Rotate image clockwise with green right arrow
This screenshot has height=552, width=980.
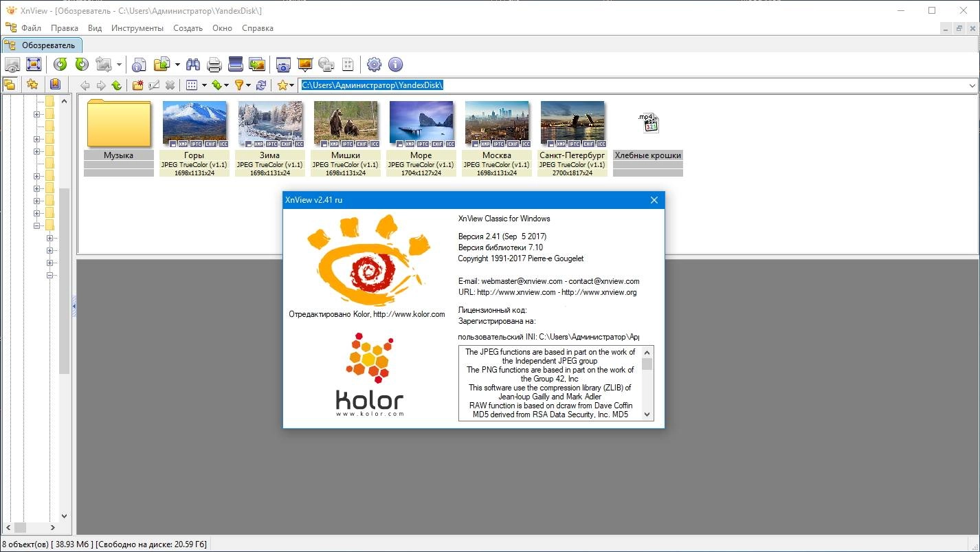click(82, 65)
